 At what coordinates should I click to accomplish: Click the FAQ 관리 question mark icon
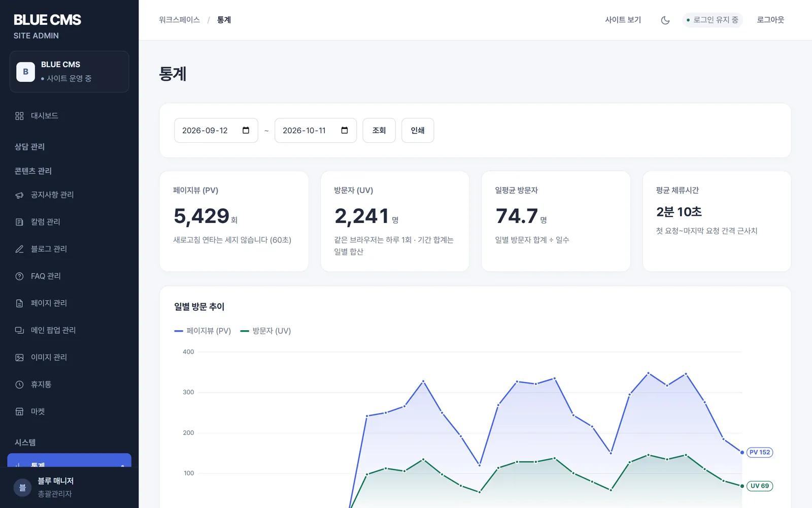[19, 276]
